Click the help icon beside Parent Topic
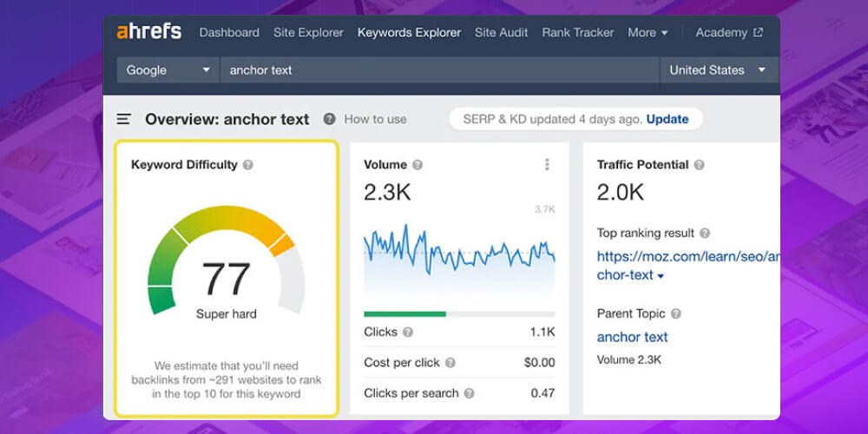 coord(676,314)
